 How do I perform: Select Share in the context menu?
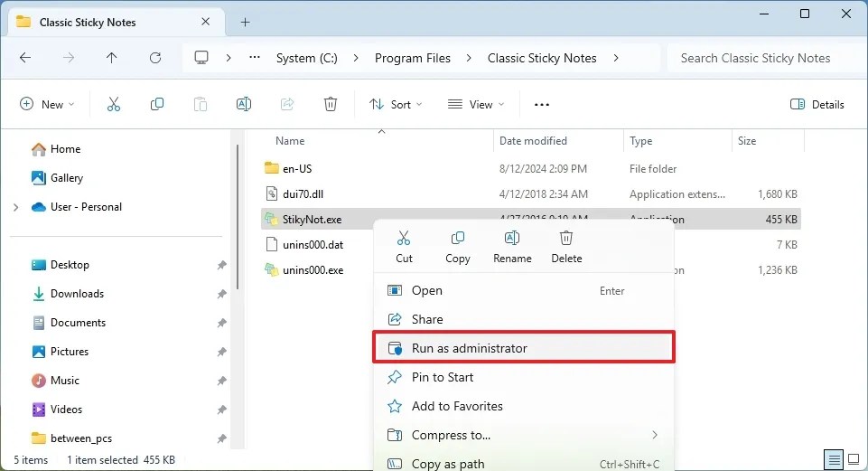pyautogui.click(x=524, y=319)
